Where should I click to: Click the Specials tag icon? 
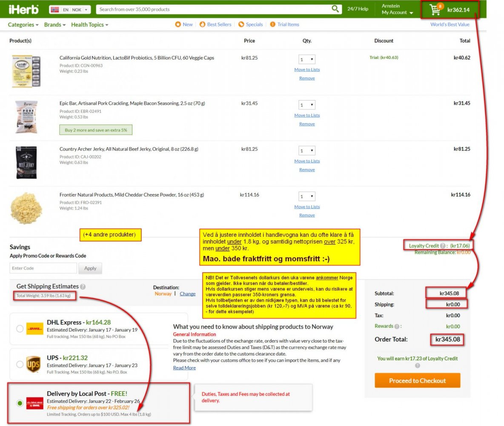(241, 25)
